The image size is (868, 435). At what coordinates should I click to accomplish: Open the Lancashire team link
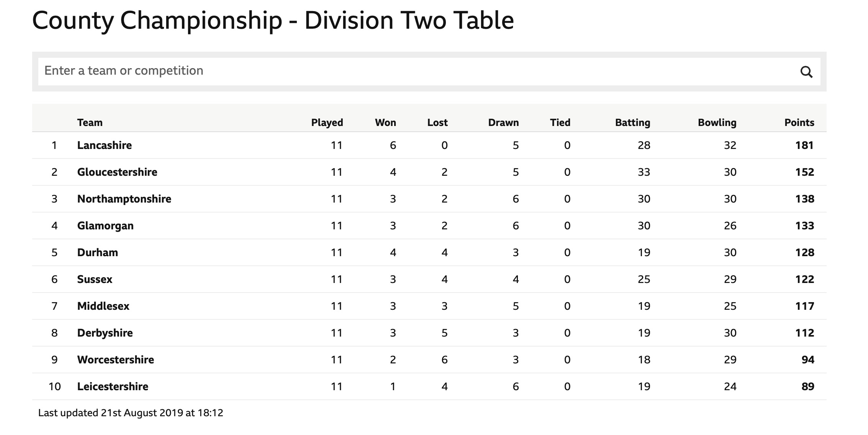(105, 145)
